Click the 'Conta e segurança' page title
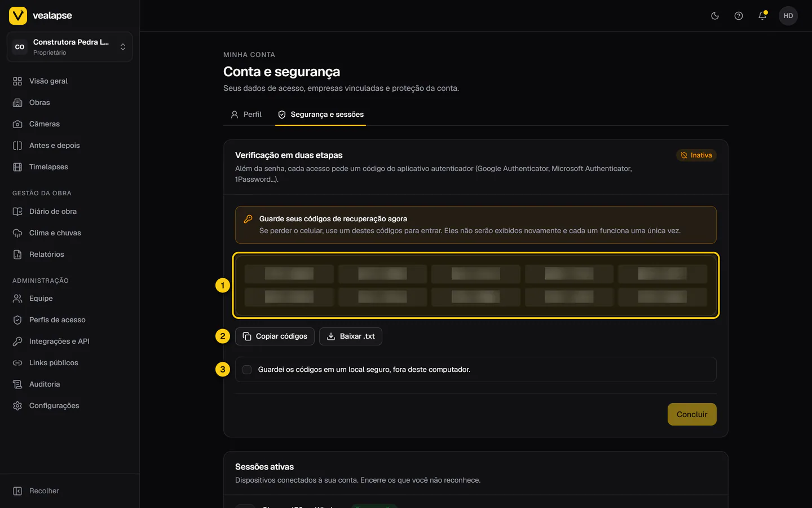Image resolution: width=812 pixels, height=508 pixels. 281,72
